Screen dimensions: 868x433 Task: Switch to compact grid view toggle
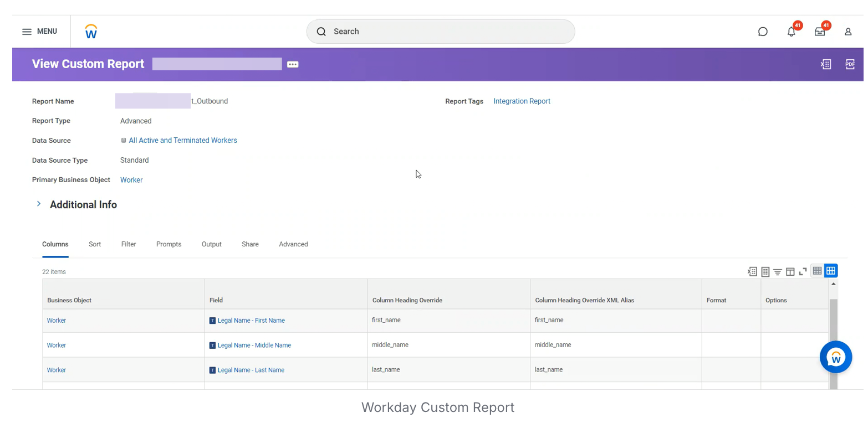click(x=817, y=271)
